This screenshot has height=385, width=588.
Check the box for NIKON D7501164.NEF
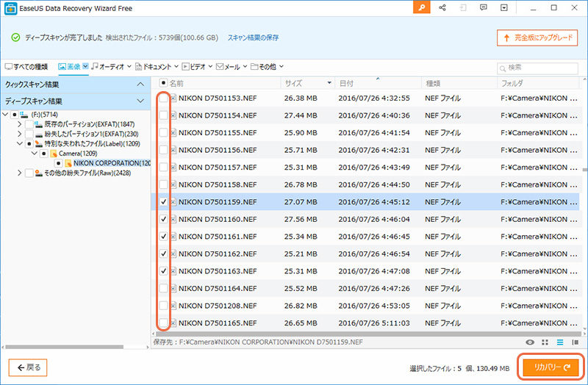(x=163, y=288)
